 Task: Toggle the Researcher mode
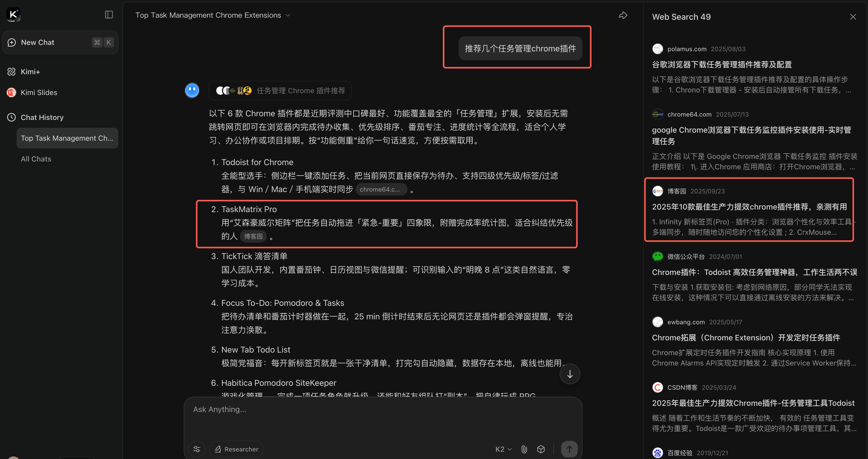236,449
